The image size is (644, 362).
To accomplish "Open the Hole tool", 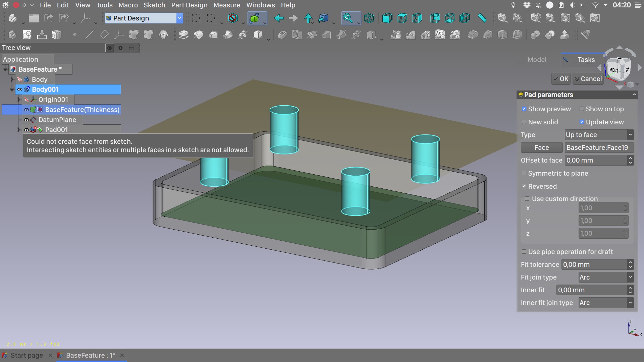I will point(297,35).
